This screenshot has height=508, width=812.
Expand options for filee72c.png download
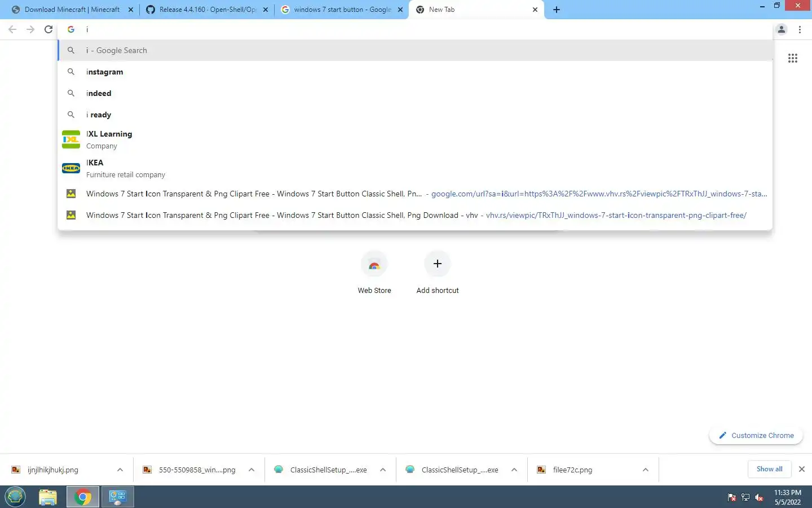[646, 470]
